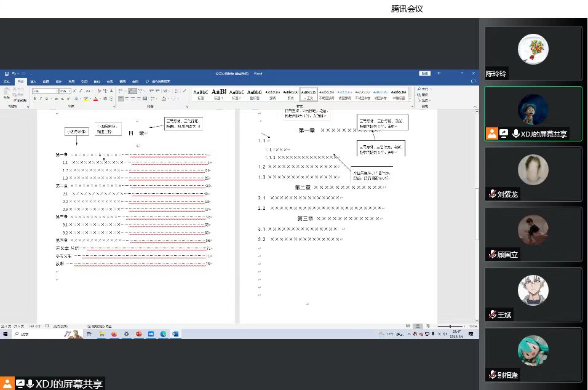This screenshot has width=588, height=390.
Task: Click 陈玲玲's participant video tile
Action: pyautogui.click(x=533, y=54)
